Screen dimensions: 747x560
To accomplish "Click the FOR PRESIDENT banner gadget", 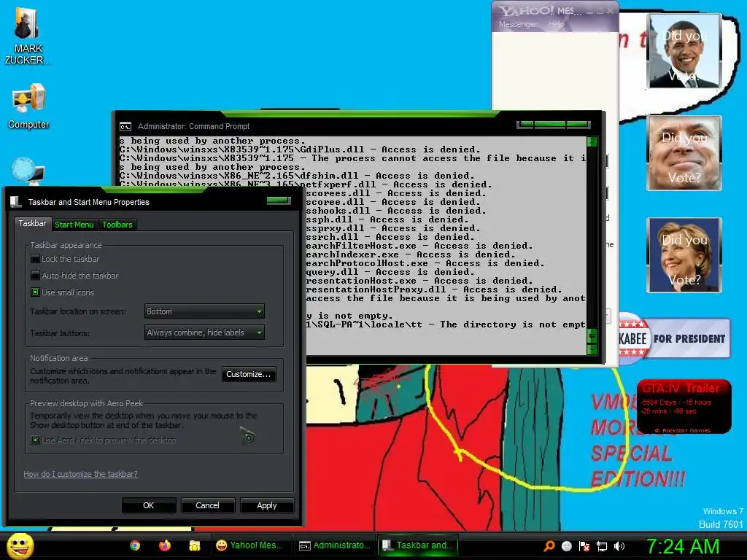I will [674, 338].
